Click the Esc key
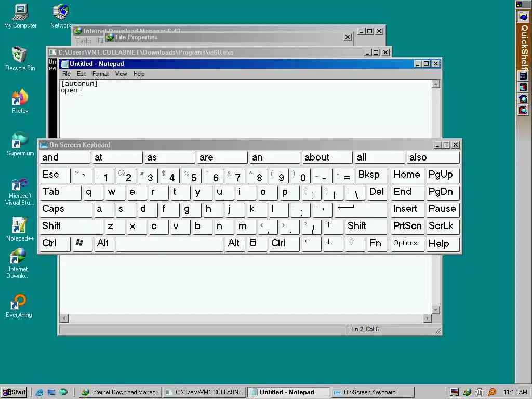 click(x=55, y=175)
